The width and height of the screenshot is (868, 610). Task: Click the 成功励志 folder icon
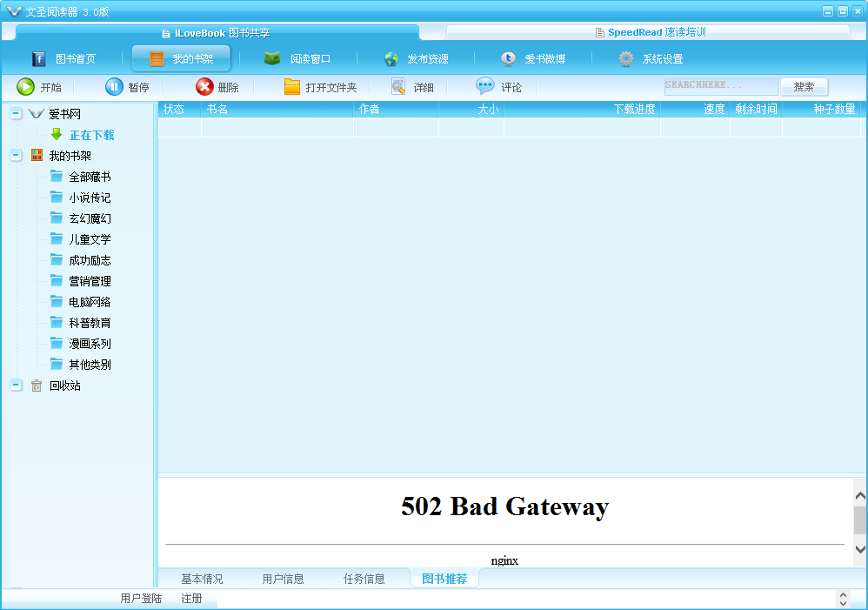pyautogui.click(x=57, y=260)
